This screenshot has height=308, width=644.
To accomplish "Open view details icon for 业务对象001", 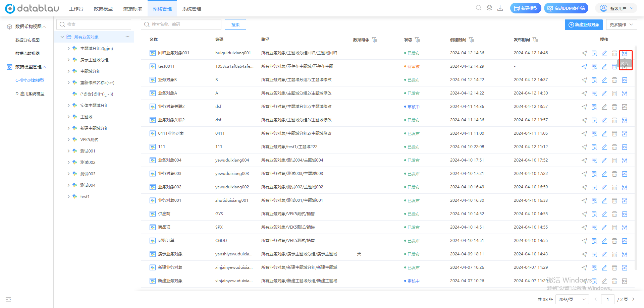I will 594,201.
